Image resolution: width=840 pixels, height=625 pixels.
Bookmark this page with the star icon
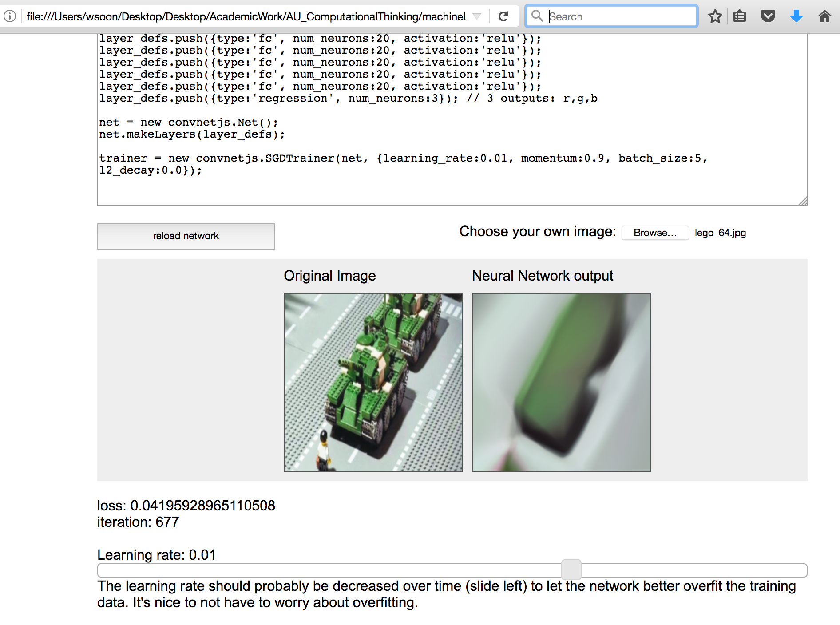click(x=715, y=16)
